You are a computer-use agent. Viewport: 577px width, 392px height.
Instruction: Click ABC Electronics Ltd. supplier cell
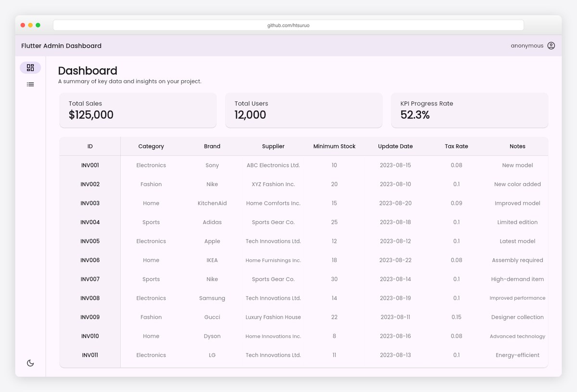tap(273, 165)
